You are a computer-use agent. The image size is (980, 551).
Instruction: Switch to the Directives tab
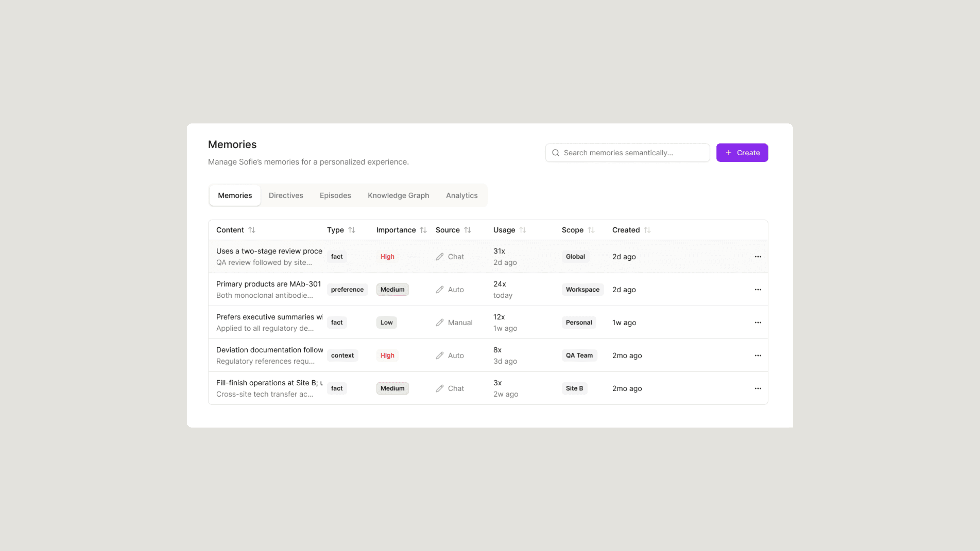[286, 195]
